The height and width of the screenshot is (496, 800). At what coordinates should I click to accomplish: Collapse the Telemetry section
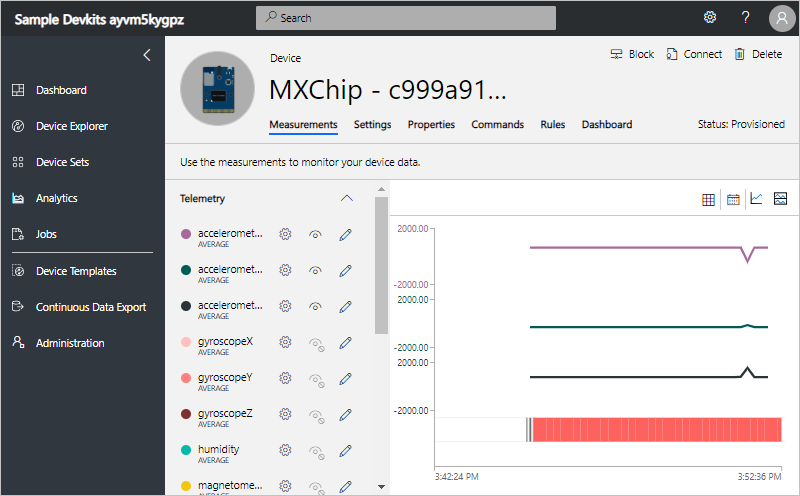click(347, 198)
